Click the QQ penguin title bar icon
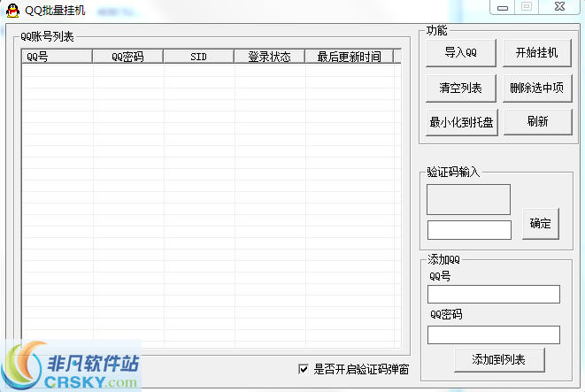The height and width of the screenshot is (392, 585). click(x=12, y=10)
